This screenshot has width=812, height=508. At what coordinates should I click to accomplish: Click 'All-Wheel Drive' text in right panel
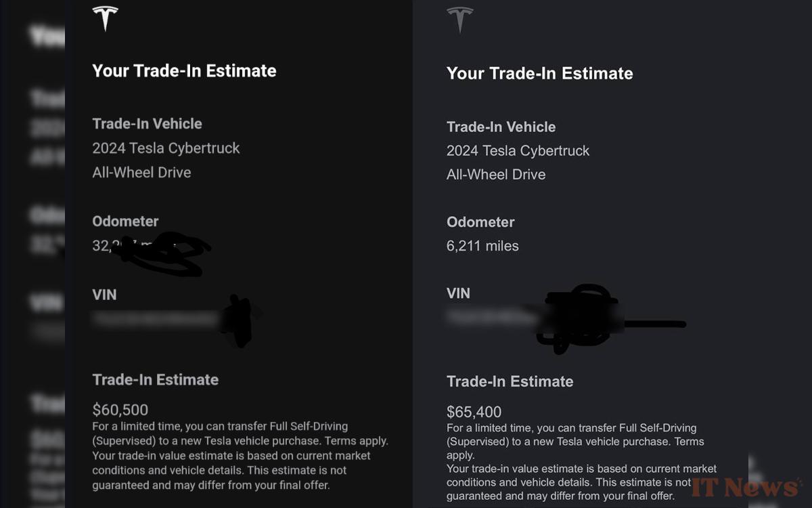click(x=496, y=174)
